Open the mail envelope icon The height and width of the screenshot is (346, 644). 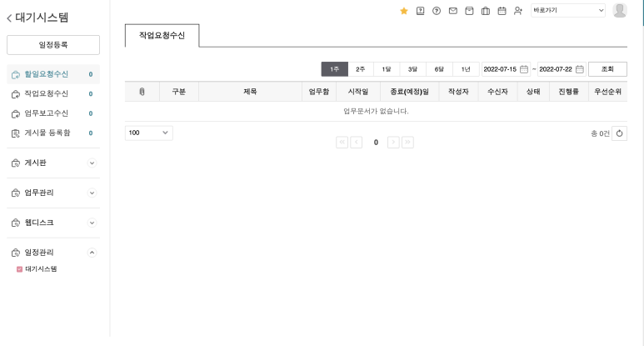coord(452,11)
